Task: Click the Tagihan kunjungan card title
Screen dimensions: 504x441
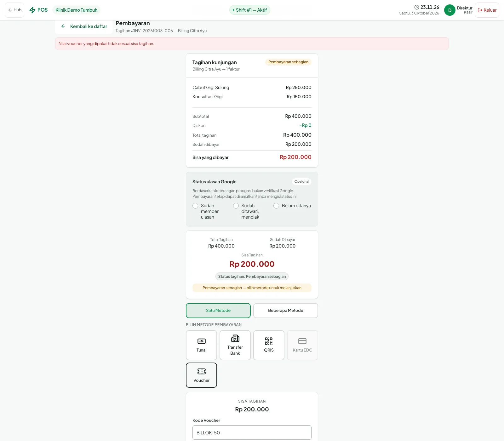Action: (215, 63)
